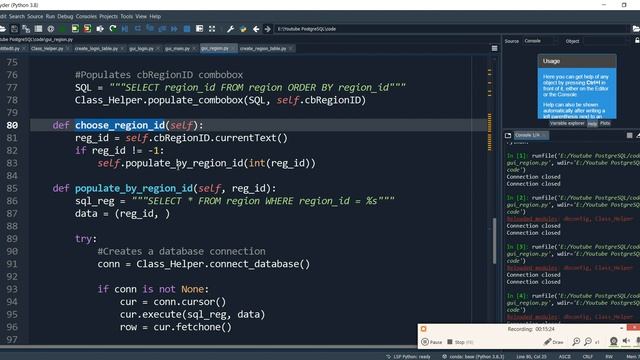Click the conda base environment status
This screenshot has width=640, height=360.
tap(473, 357)
